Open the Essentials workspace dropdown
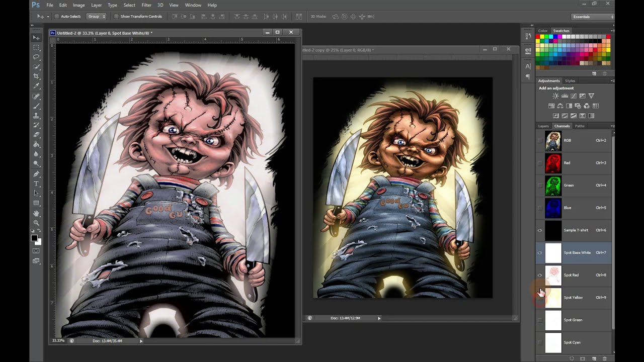This screenshot has height=362, width=644. [x=593, y=17]
